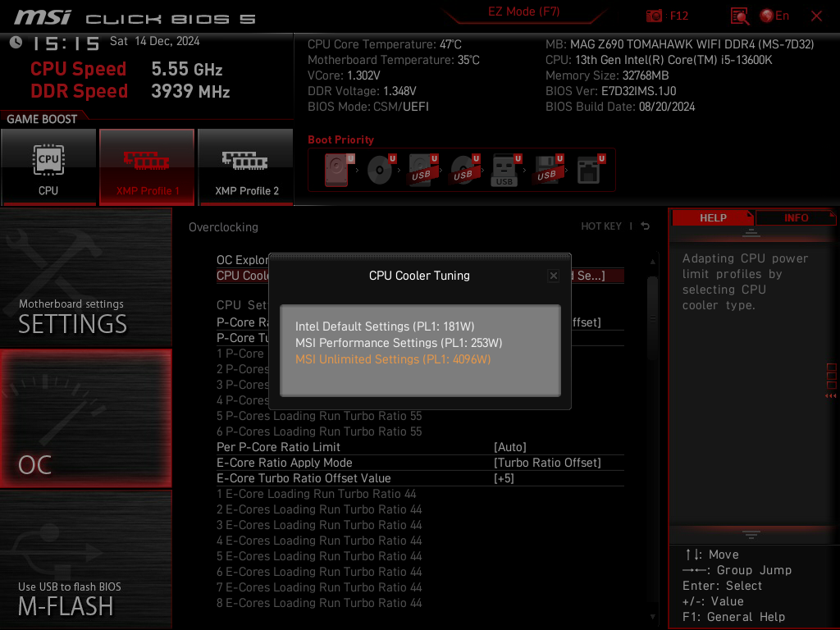
Task: Click the clock icon next to the time
Action: point(16,43)
